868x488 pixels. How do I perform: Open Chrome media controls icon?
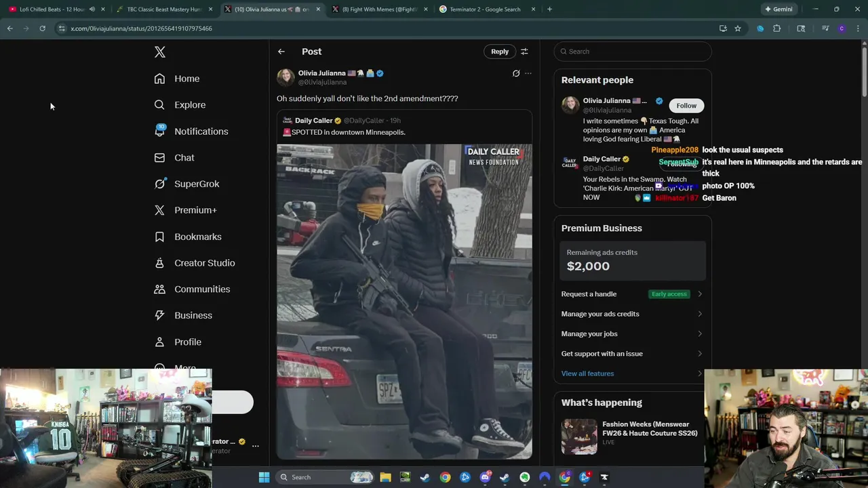click(825, 28)
